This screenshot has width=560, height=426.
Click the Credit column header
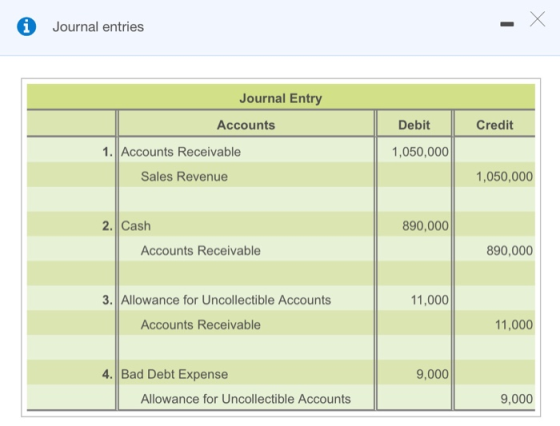coord(495,125)
